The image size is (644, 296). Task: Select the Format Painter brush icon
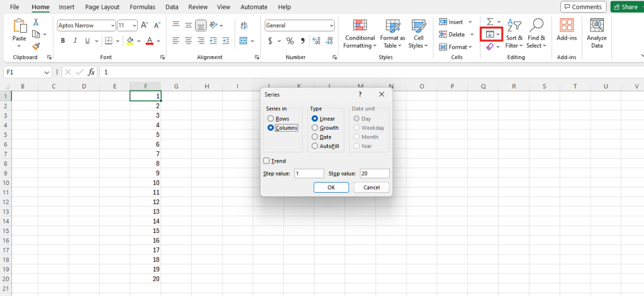click(x=36, y=46)
